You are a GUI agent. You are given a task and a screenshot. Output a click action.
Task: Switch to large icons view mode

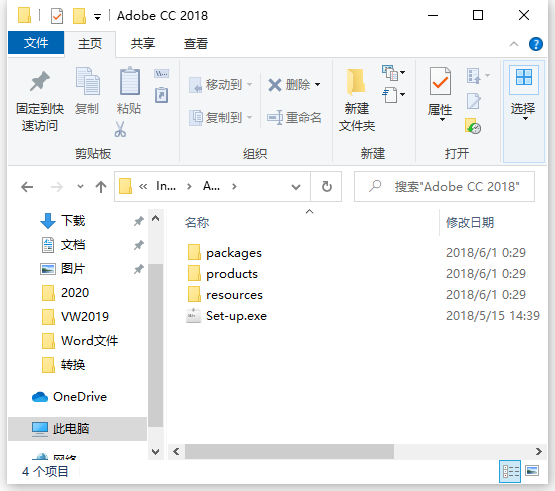pyautogui.click(x=532, y=471)
